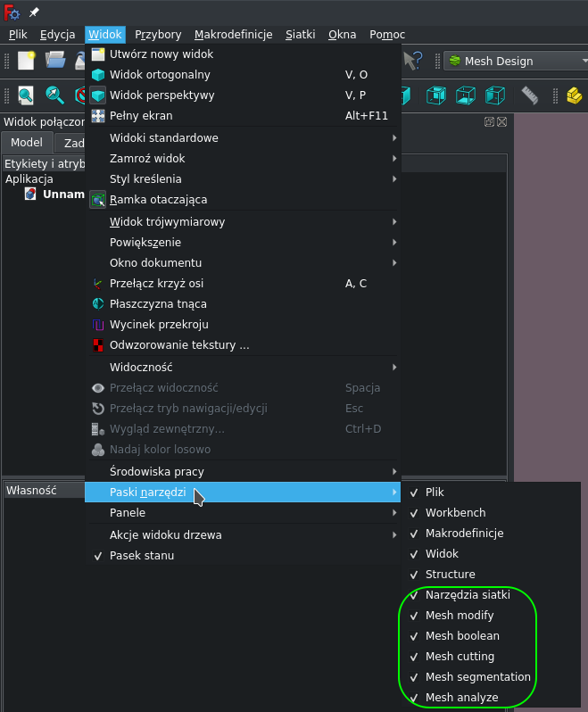Open the Przybory menu
The width and height of the screenshot is (588, 712).
[x=158, y=35]
